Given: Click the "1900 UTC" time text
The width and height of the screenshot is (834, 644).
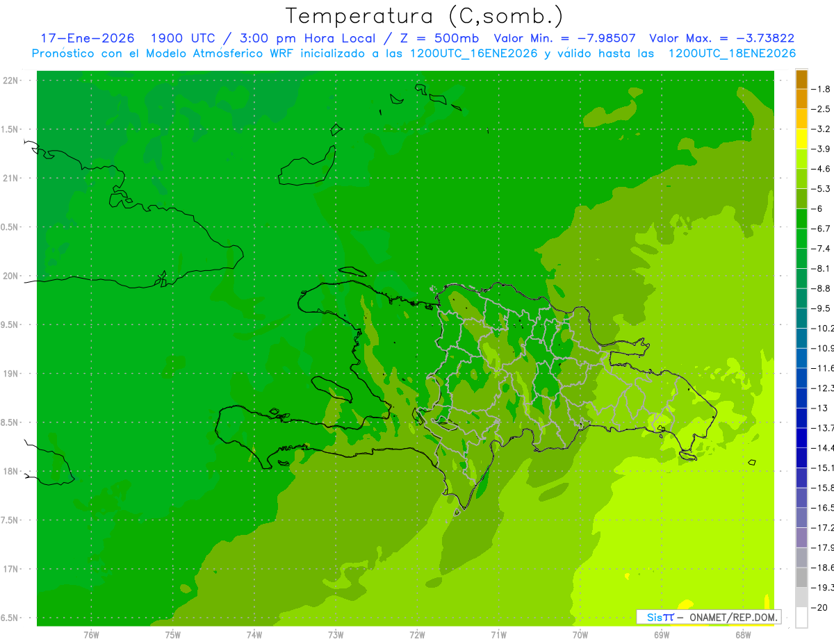Looking at the screenshot, I should (x=183, y=38).
